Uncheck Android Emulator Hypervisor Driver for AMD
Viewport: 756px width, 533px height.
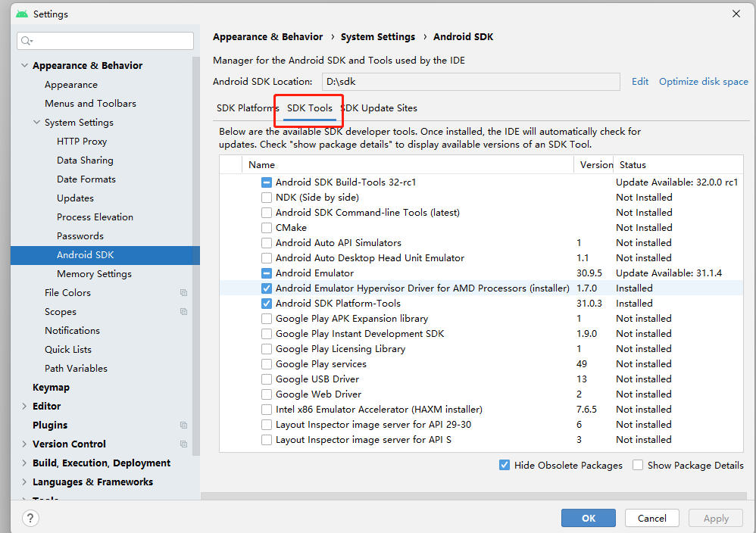[266, 288]
